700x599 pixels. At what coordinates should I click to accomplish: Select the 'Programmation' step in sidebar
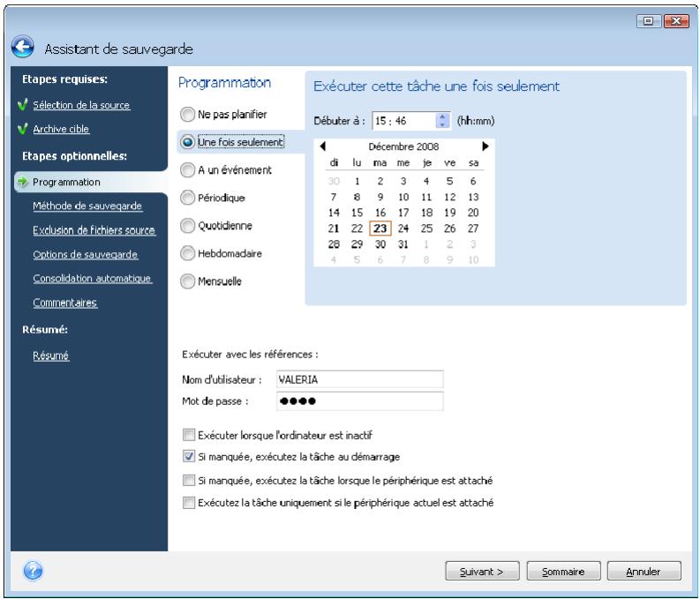point(66,182)
